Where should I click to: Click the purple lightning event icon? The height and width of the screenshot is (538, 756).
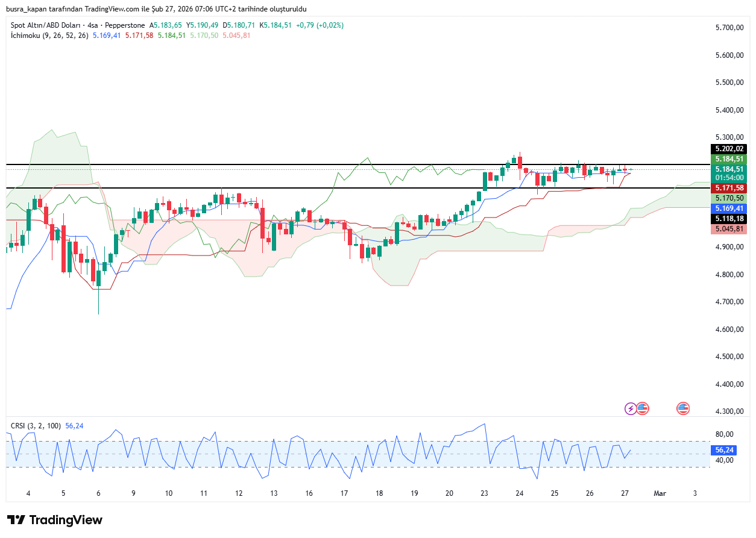[x=631, y=408]
